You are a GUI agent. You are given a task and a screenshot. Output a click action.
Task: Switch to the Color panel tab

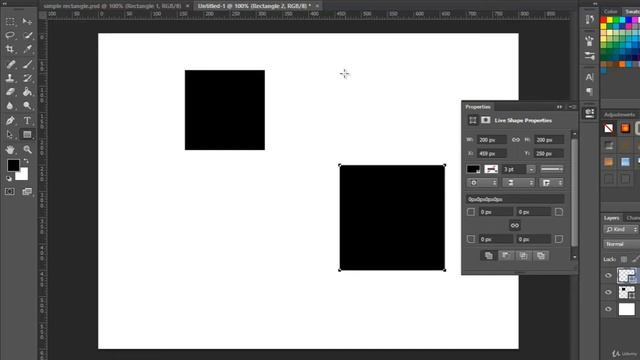[611, 11]
